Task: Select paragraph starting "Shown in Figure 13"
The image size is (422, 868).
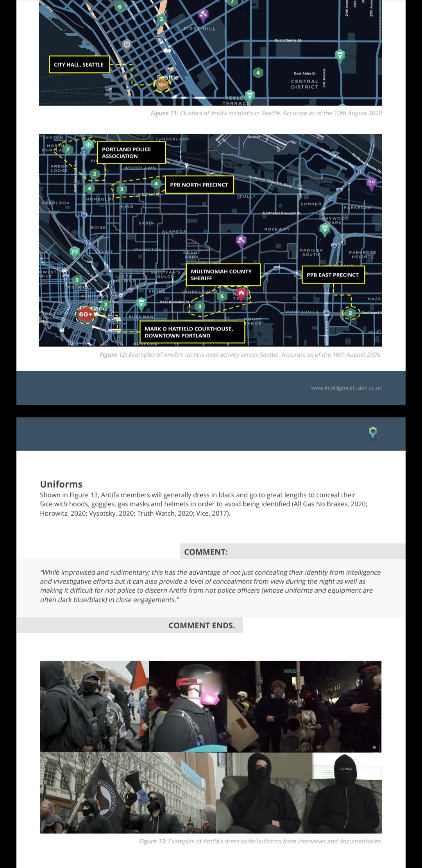Action: (204, 504)
